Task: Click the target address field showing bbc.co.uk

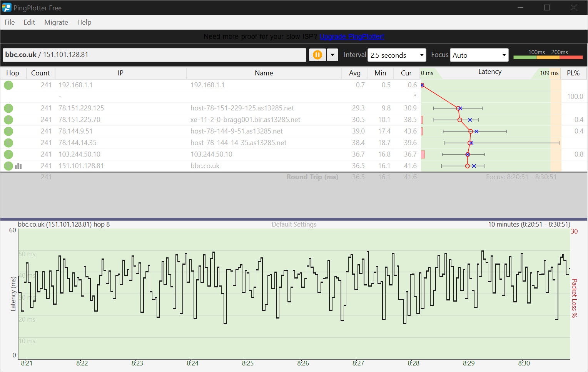Action: (x=154, y=55)
